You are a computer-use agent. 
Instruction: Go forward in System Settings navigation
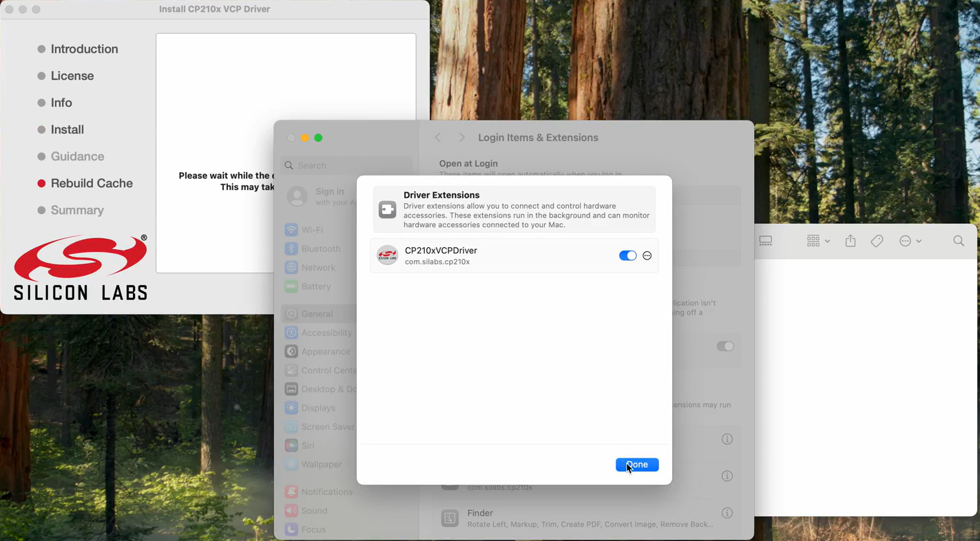461,138
